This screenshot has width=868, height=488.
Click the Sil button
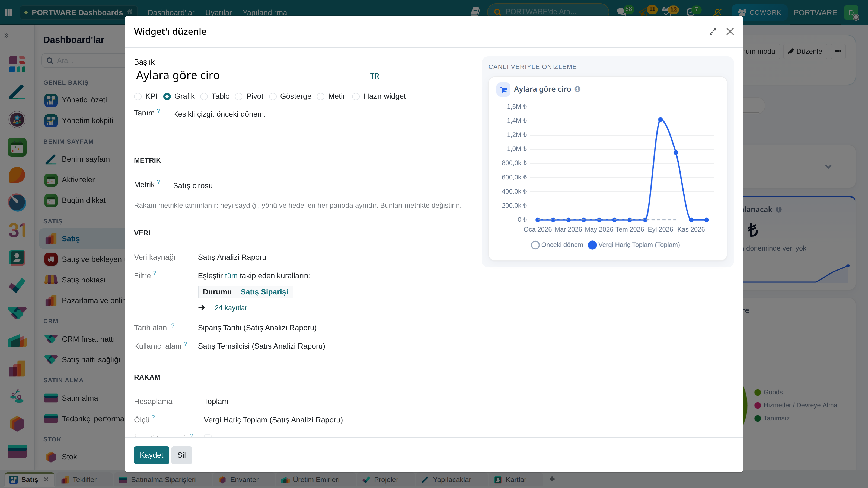click(181, 455)
